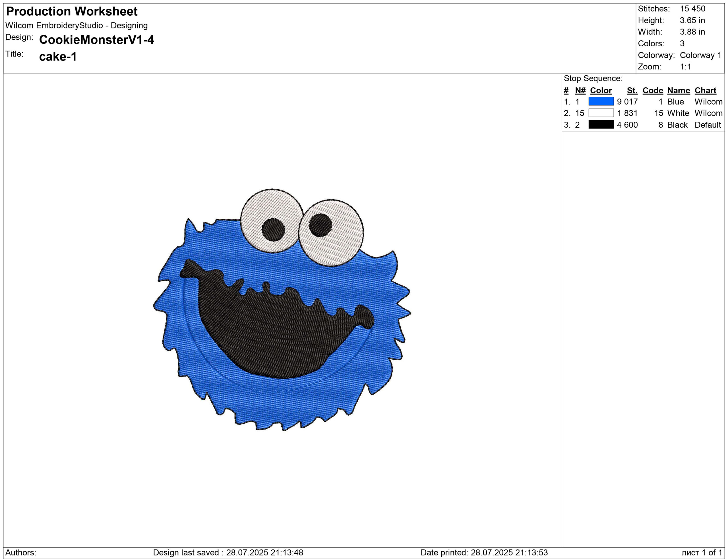
Task: Click the Stop Sequence label
Action: click(593, 78)
